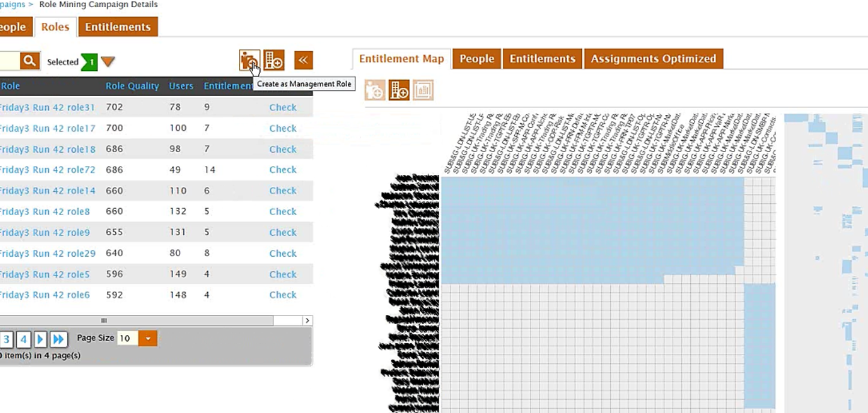This screenshot has height=413, width=868.
Task: Click Create as Management Role icon above roles list
Action: coord(249,60)
